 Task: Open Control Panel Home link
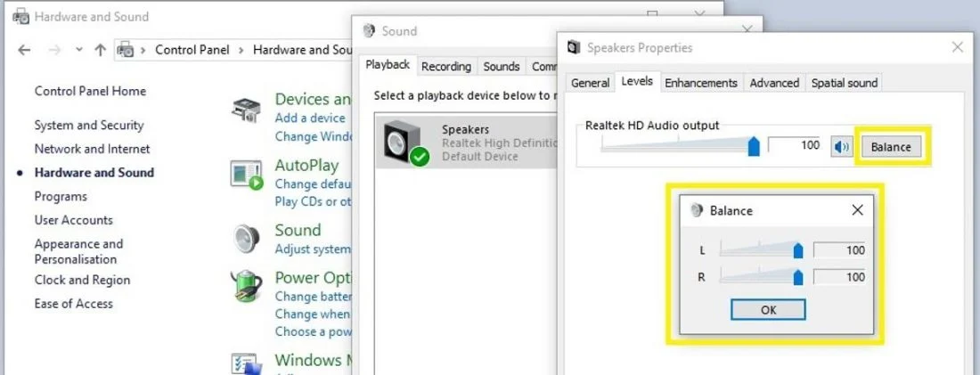coord(90,91)
